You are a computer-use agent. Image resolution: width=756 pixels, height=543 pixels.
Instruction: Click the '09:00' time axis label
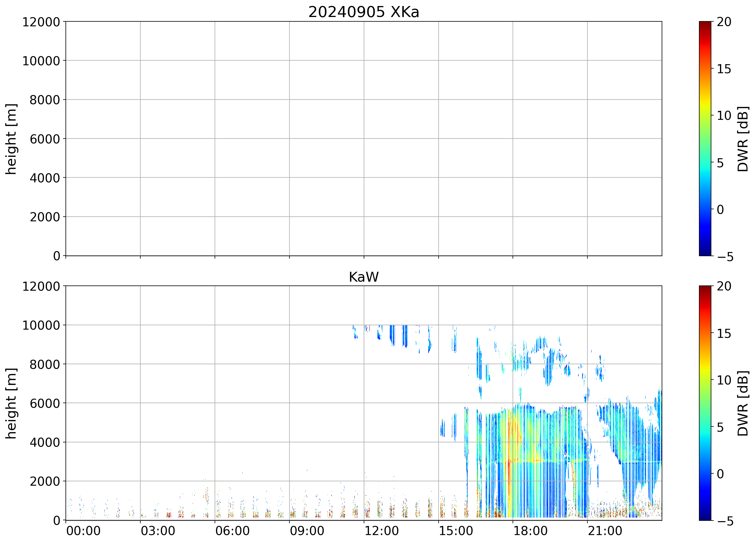(x=307, y=531)
